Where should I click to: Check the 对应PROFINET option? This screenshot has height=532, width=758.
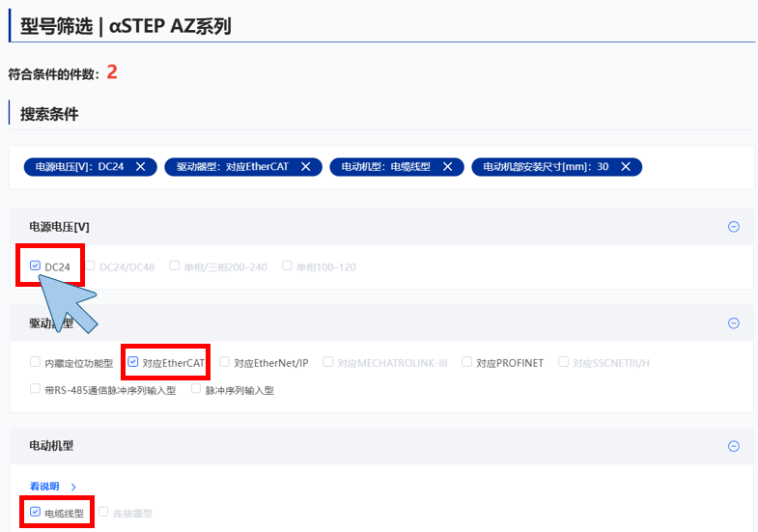[467, 362]
